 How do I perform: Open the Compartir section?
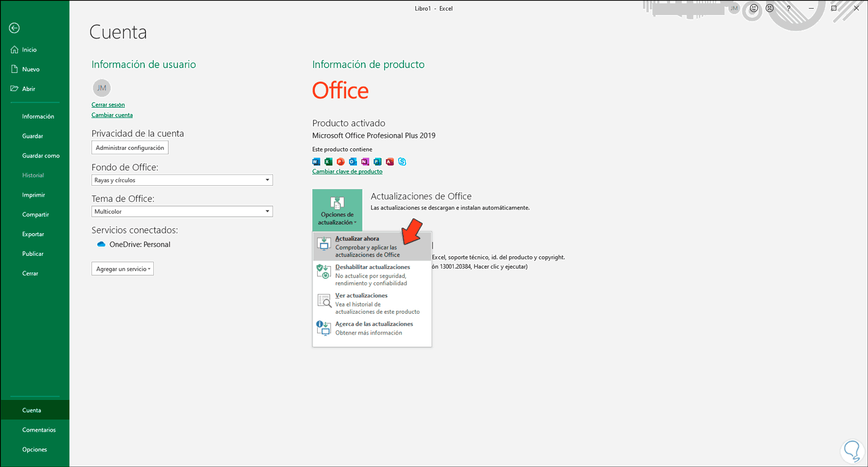[x=35, y=215]
